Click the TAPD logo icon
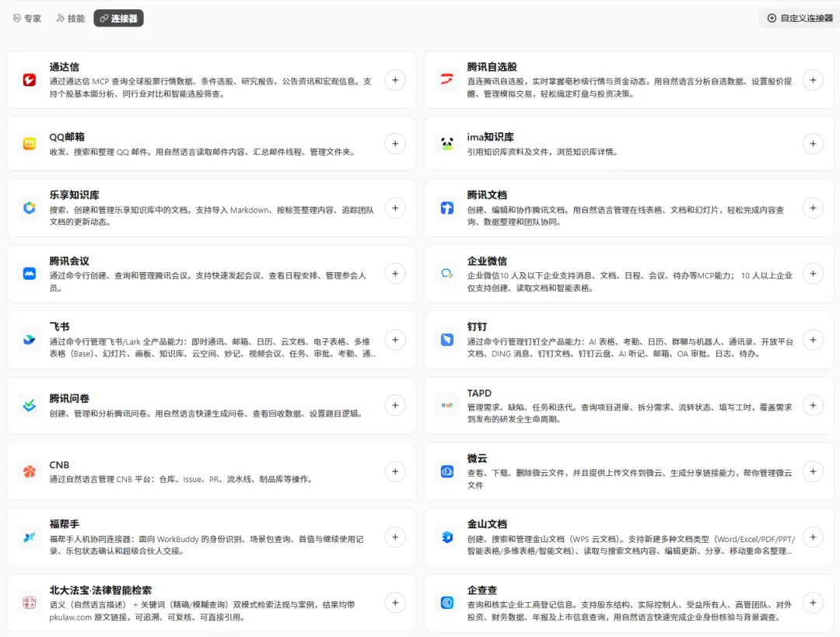The image size is (840, 637). tap(446, 405)
